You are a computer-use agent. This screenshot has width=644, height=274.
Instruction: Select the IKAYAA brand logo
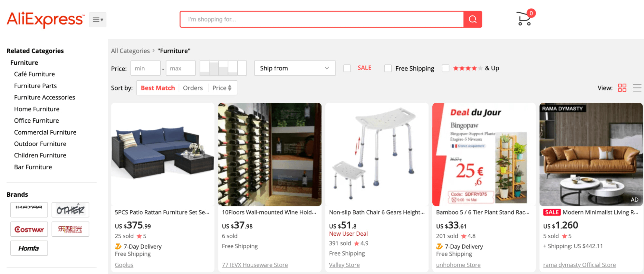(x=29, y=210)
